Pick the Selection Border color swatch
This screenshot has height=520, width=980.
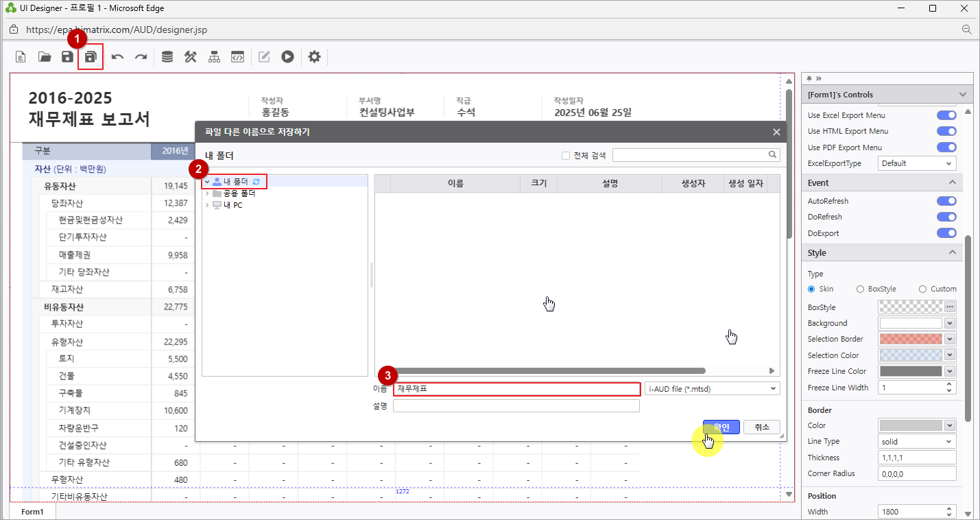pyautogui.click(x=911, y=339)
